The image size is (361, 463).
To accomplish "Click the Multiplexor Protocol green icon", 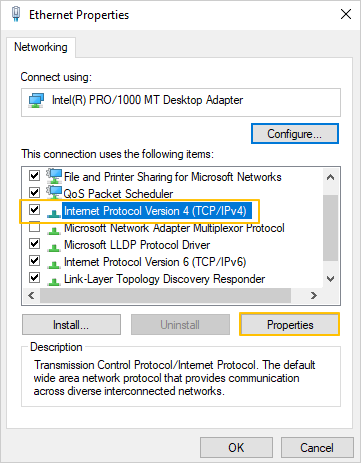I will point(54,230).
